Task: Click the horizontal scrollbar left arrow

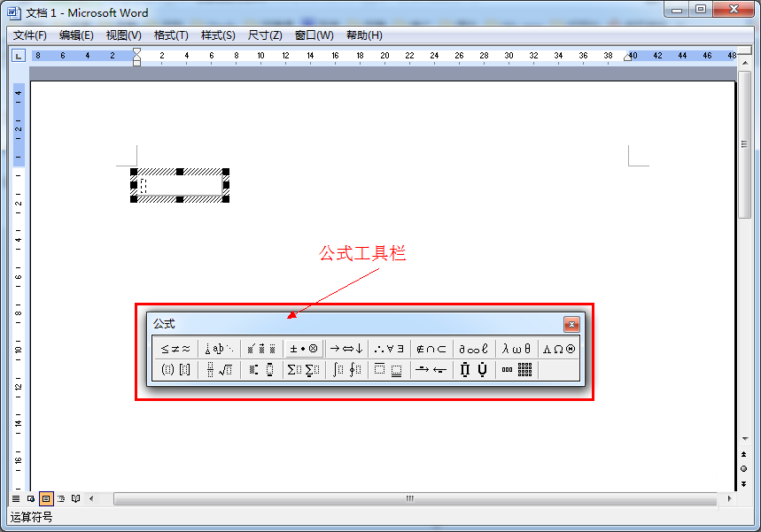Action: tap(91, 498)
